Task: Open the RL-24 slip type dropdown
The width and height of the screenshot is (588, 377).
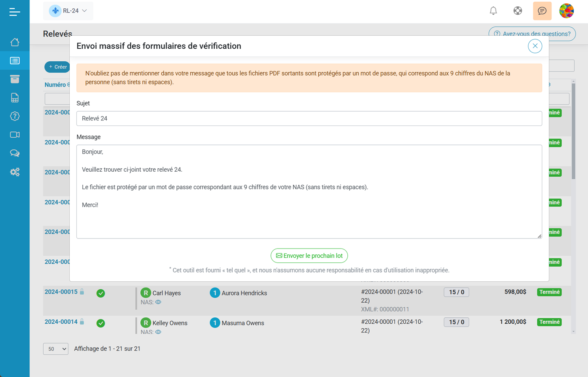Action: 68,10
